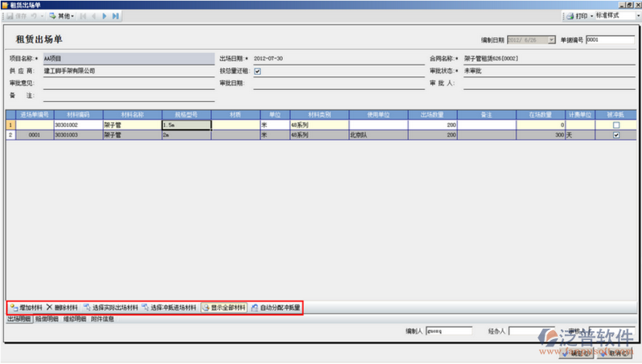Toggle 被冲抵 checkbox in row 1

616,125
